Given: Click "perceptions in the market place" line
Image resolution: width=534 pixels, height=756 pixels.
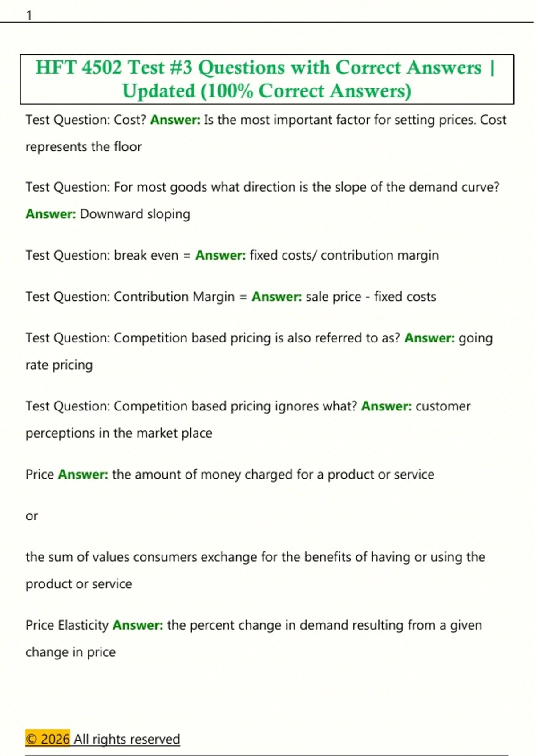Looking at the screenshot, I should (119, 433).
